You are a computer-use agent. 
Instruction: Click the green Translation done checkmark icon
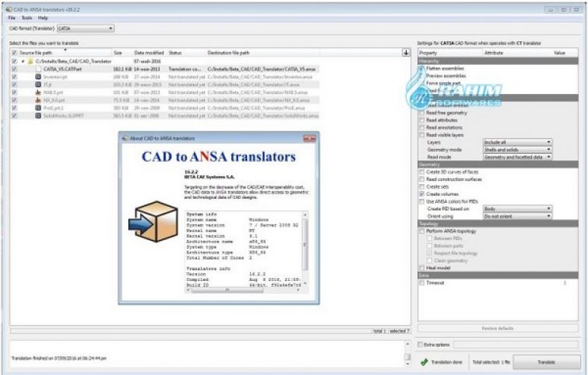click(x=424, y=362)
